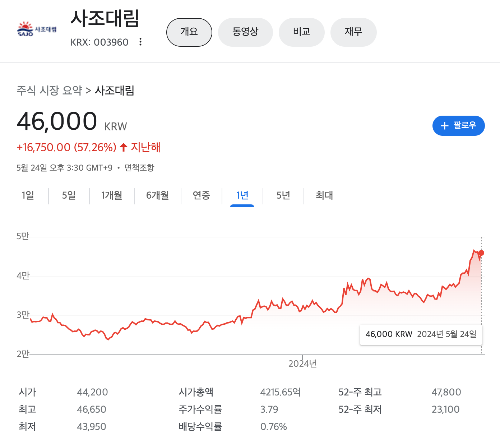Click the +16,750.00 (57.26%) change text
Screen dimensions: 500x438
click(x=67, y=147)
